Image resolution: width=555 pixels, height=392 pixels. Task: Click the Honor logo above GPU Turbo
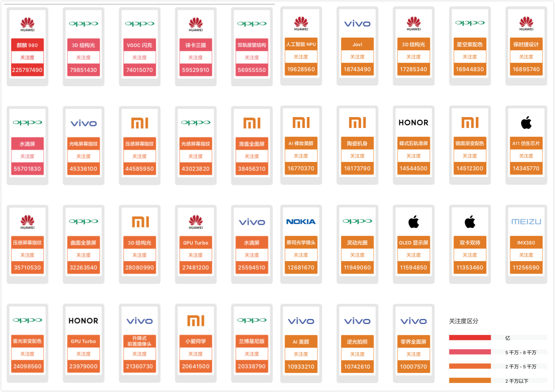(83, 321)
